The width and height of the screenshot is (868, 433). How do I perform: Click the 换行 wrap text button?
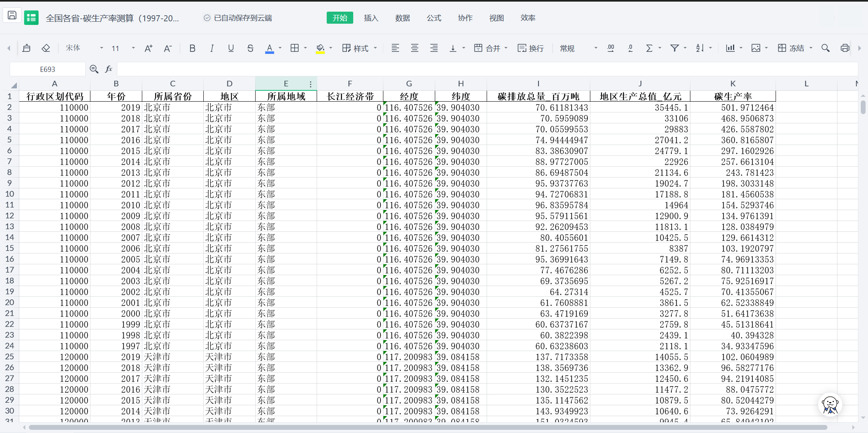[531, 48]
